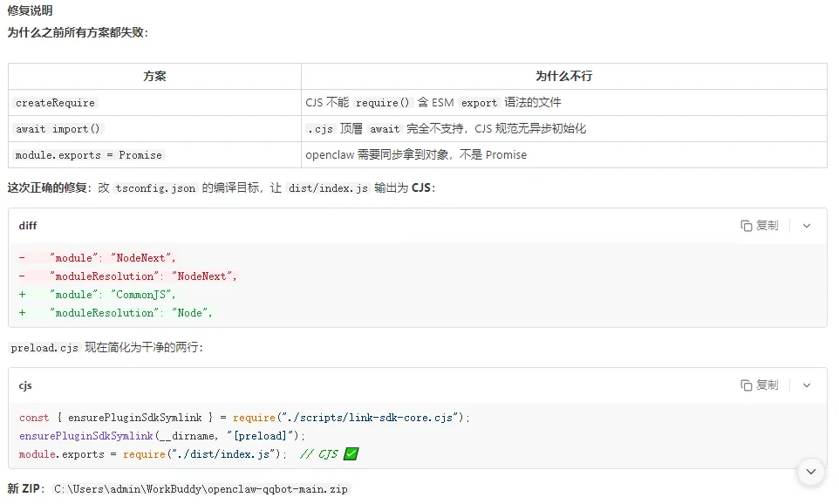The image size is (839, 504).
Task: Click the "为什么不行" table column header
Action: (563, 76)
